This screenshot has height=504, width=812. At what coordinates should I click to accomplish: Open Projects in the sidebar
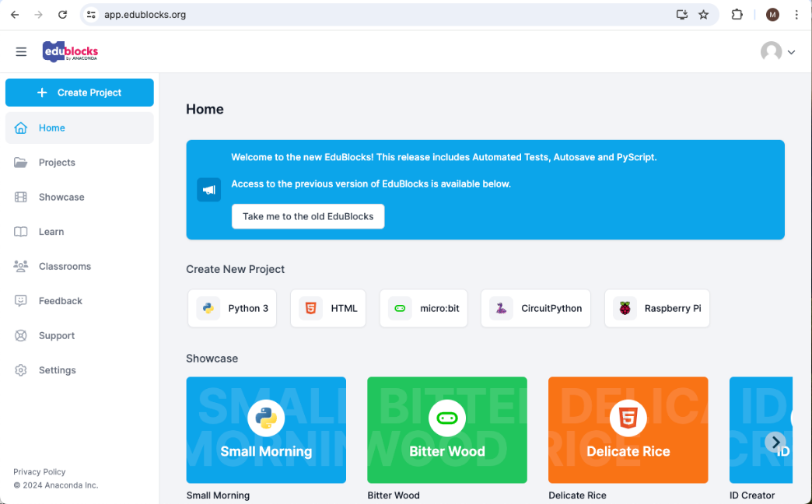[57, 163]
